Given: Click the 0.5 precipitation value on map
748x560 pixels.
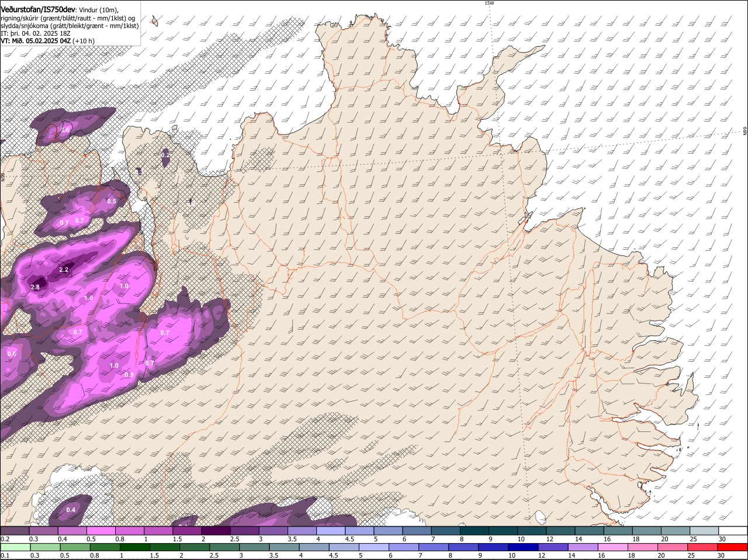Looking at the screenshot, I should click(112, 201).
